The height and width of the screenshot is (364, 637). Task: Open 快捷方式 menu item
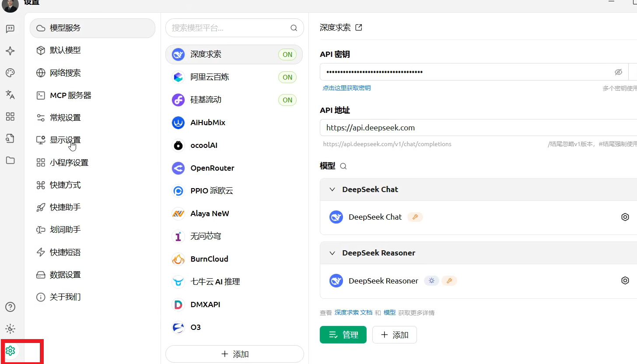coord(92,185)
